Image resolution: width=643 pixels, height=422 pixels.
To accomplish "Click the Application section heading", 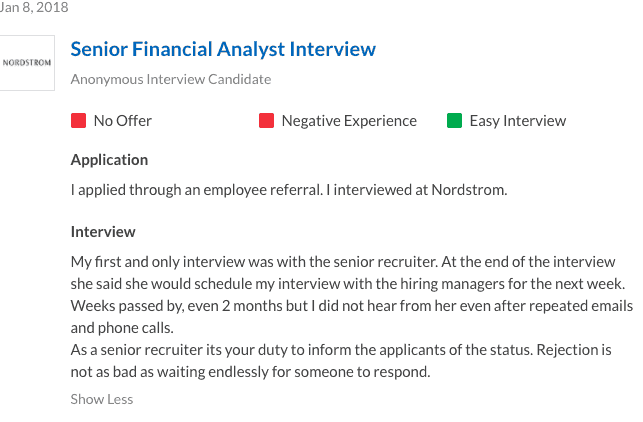I will tap(109, 160).
